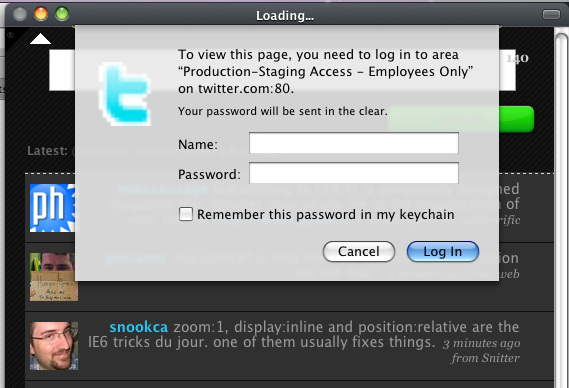Viewport: 569px width, 388px height.
Task: Open the ph avatar thumbnail
Action: click(52, 208)
